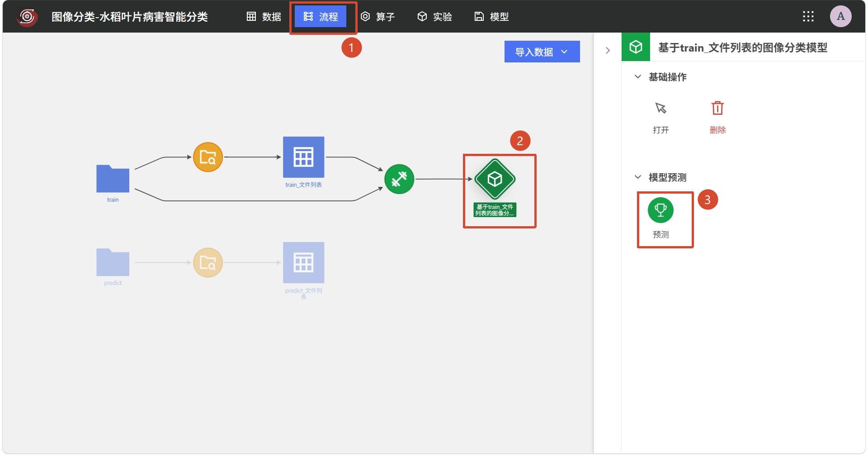Click the 打开 cursor icon
868x456 pixels.
pos(660,108)
